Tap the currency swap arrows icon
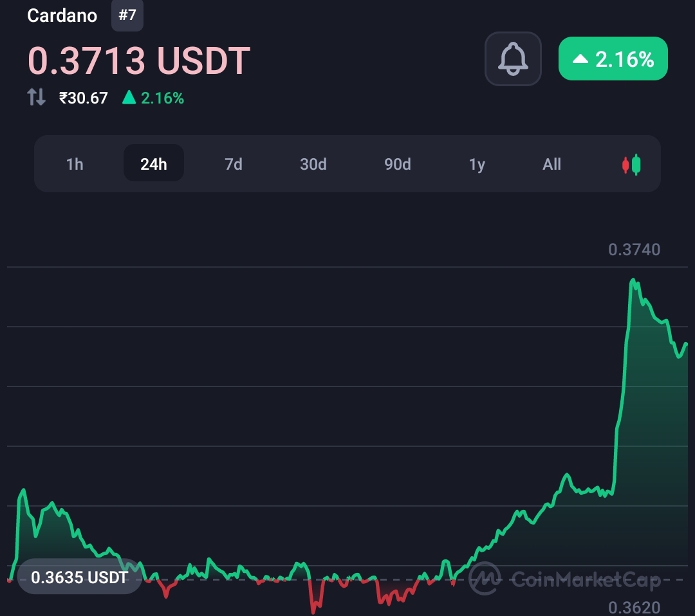Image resolution: width=695 pixels, height=616 pixels. 36,97
